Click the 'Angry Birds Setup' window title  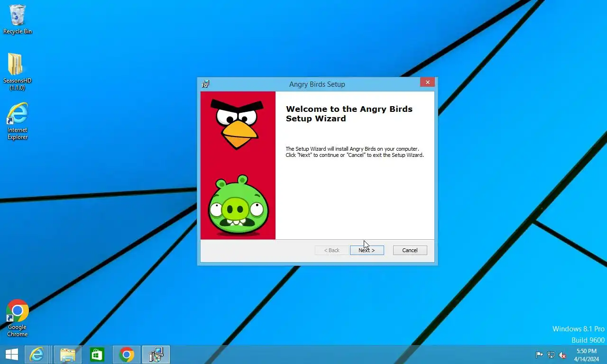click(317, 84)
